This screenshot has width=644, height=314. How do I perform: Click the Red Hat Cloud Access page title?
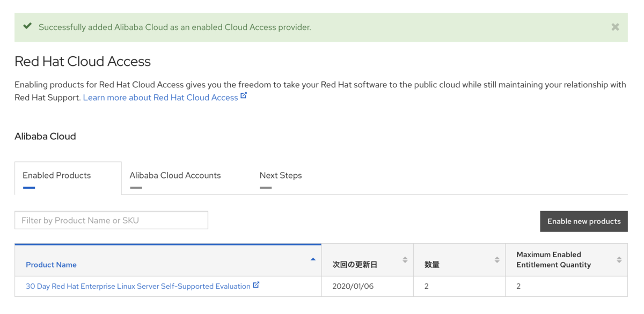[x=83, y=62]
